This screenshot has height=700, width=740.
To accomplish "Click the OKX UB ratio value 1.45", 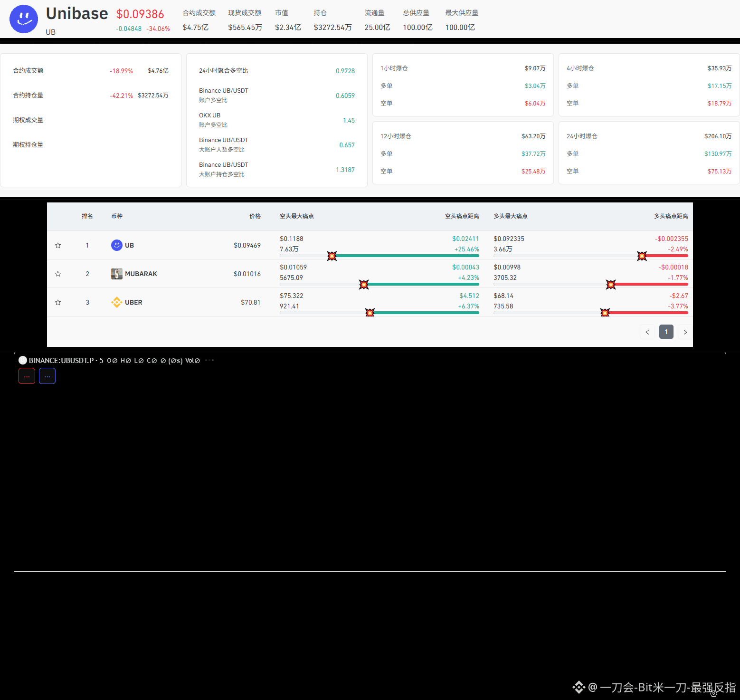I will click(x=349, y=120).
